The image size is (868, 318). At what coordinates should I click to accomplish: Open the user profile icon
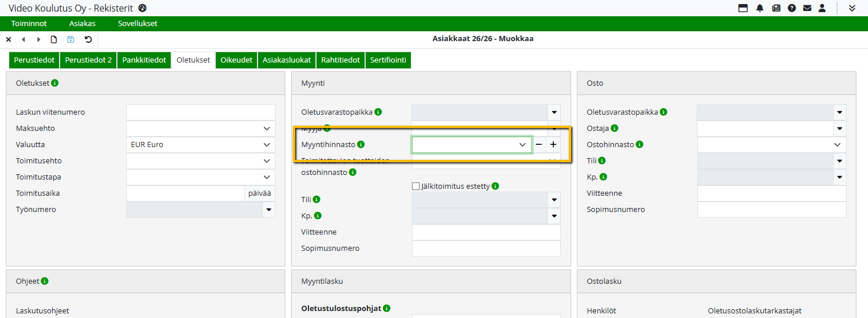point(822,8)
